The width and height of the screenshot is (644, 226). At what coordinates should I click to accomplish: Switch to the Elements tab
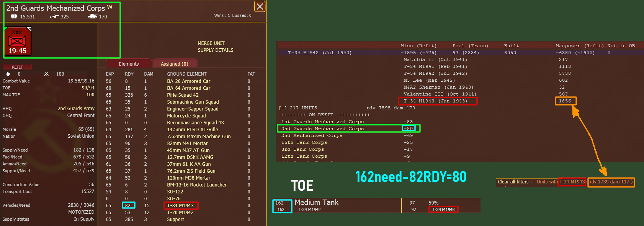click(x=129, y=64)
